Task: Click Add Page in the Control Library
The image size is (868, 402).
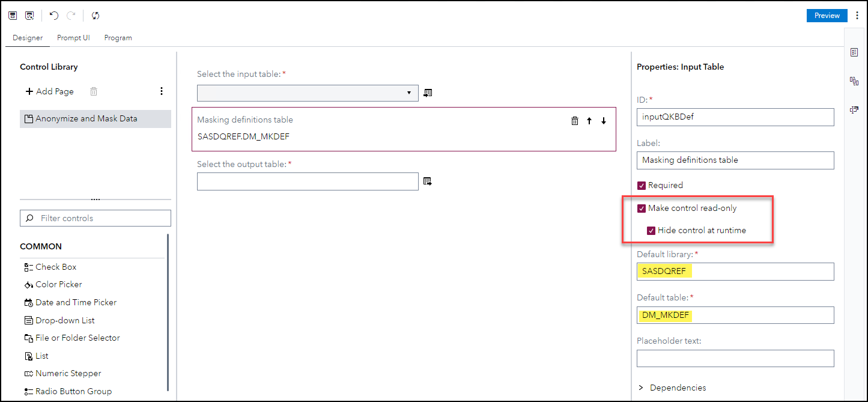Action: [x=49, y=91]
